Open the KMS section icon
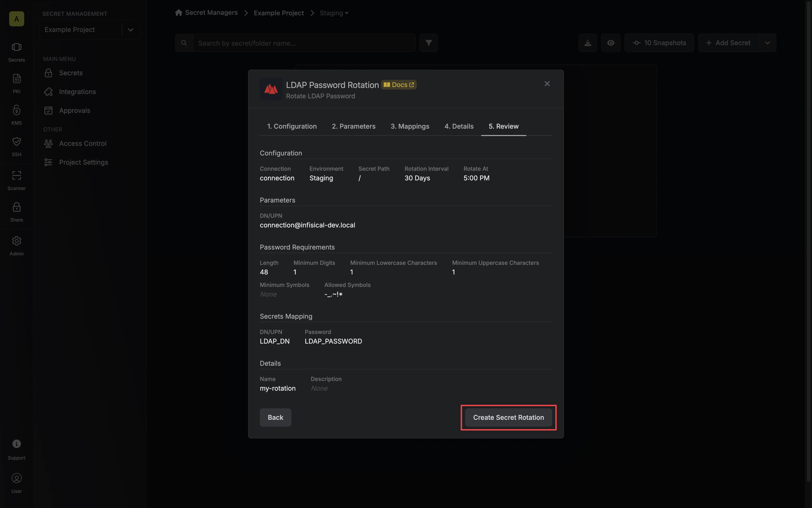The image size is (812, 508). [16, 110]
